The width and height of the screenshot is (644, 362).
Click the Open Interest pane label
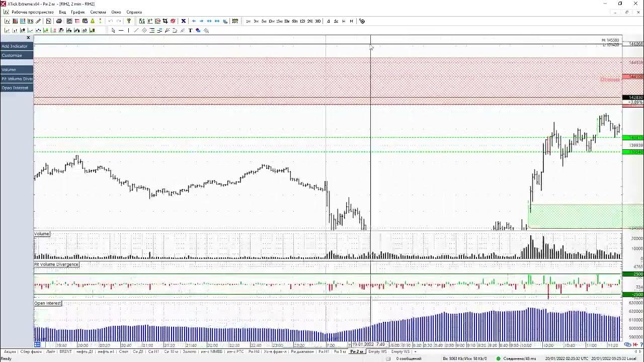click(48, 303)
